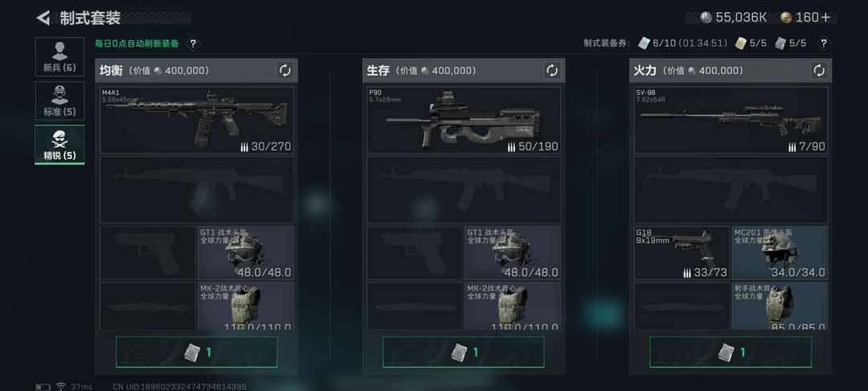868x391 pixels.
Task: Open help next to 每日0点自动刷新装备
Action: point(193,43)
